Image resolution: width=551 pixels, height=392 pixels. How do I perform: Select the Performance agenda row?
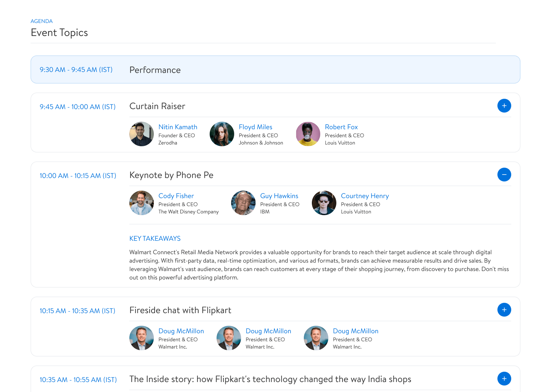(x=275, y=70)
